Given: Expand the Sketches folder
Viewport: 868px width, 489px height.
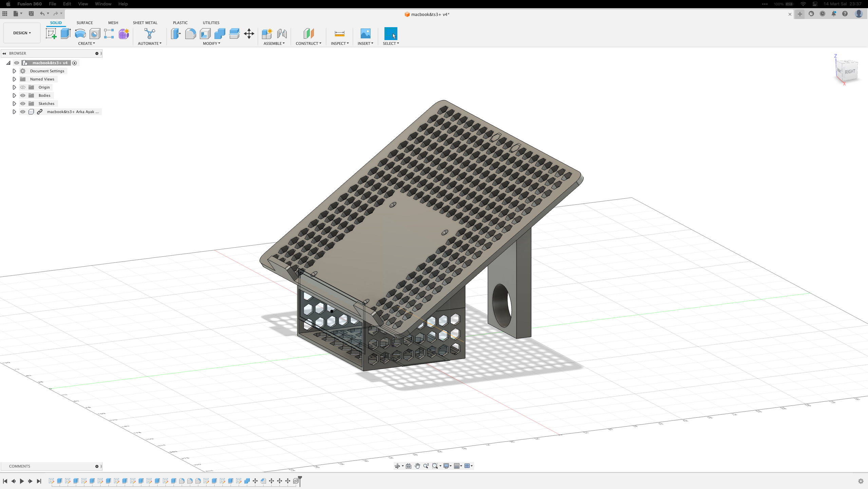Looking at the screenshot, I should click(x=14, y=104).
